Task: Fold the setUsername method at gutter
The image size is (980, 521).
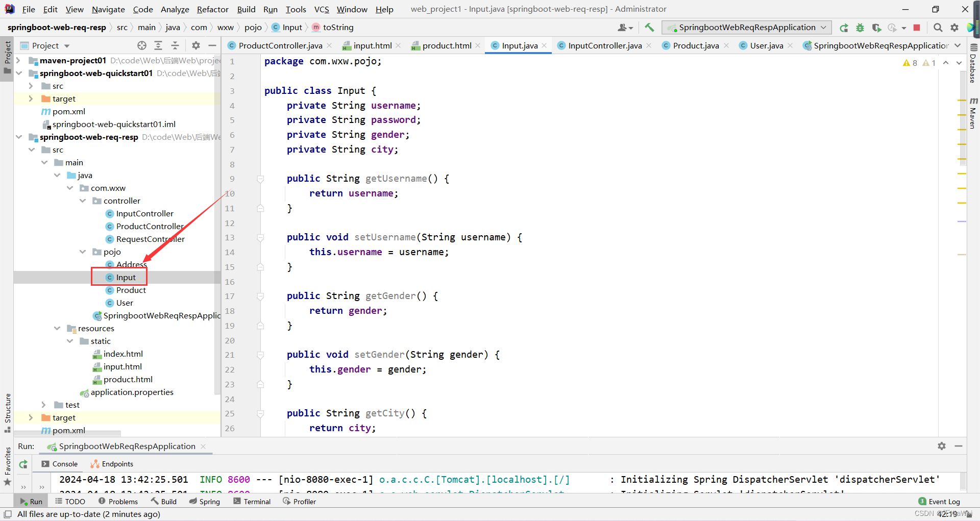Action: [260, 237]
